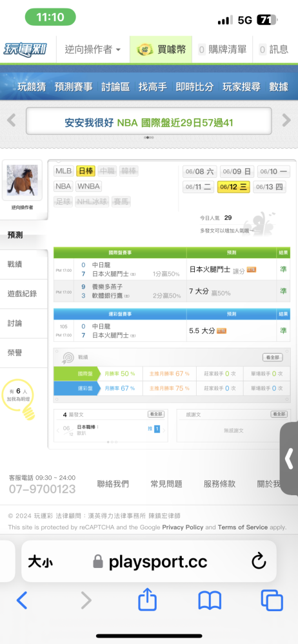Image resolution: width=298 pixels, height=644 pixels.
Task: Expand the grey side panel handle
Action: (x=290, y=459)
